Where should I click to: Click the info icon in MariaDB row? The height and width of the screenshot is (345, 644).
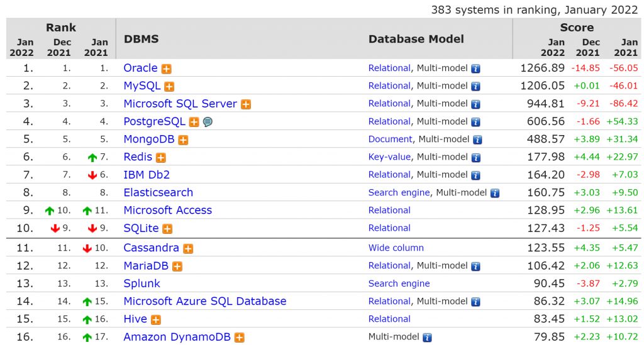click(x=475, y=266)
